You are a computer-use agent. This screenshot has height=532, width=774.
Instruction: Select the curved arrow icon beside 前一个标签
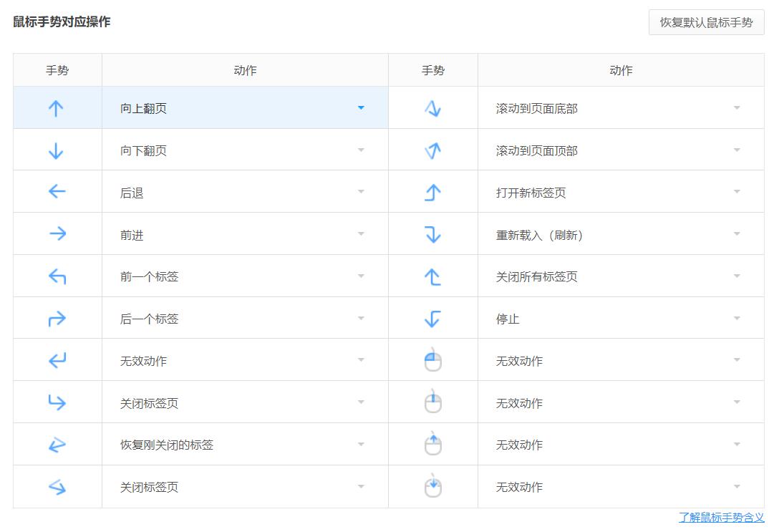57,276
